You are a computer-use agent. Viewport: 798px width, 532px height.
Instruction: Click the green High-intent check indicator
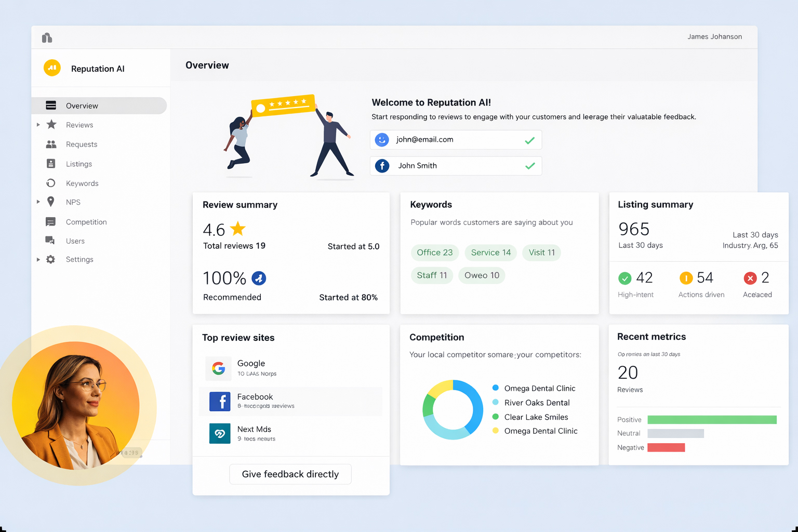[x=625, y=278]
